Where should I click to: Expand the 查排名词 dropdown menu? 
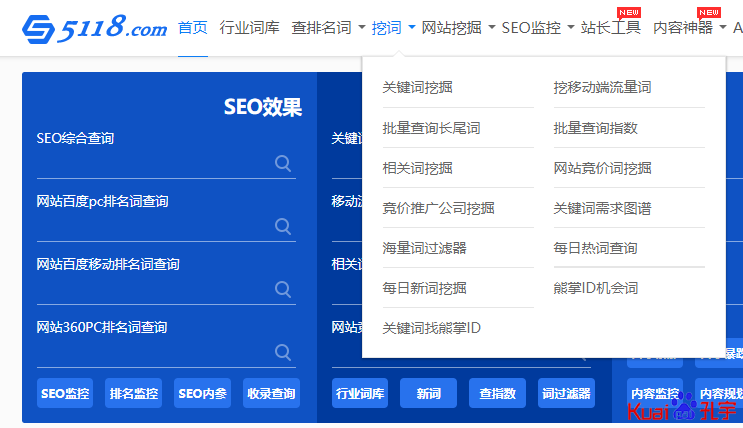coord(328,28)
